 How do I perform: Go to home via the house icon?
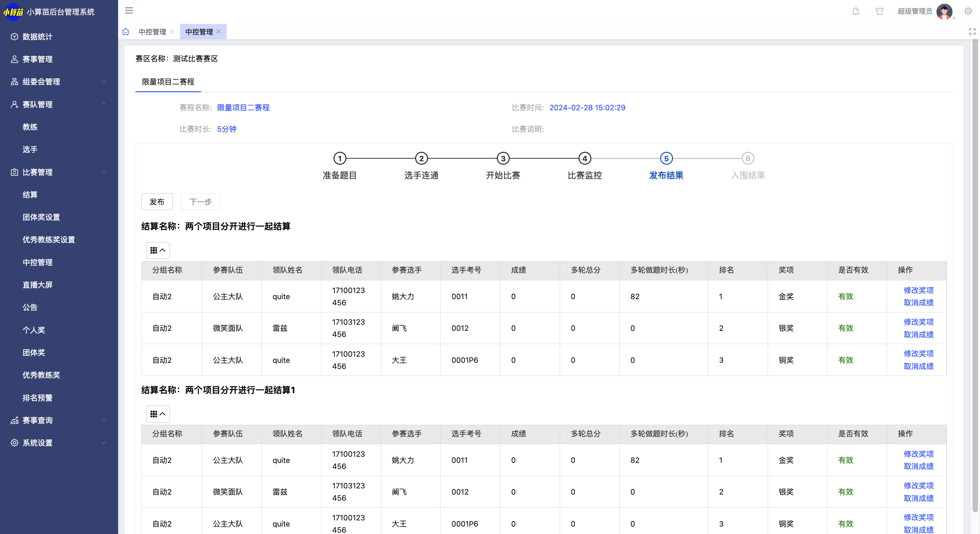tap(126, 32)
